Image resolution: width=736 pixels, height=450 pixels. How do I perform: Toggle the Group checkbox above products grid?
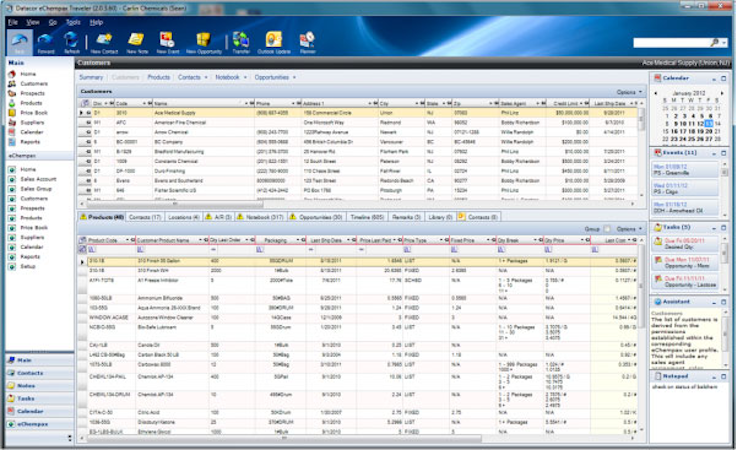606,228
